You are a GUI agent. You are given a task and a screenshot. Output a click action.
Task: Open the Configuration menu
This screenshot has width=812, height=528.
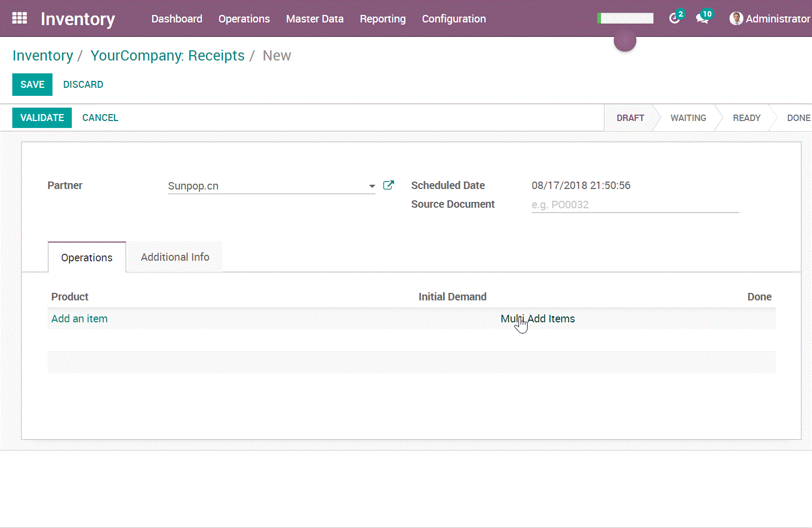454,19
